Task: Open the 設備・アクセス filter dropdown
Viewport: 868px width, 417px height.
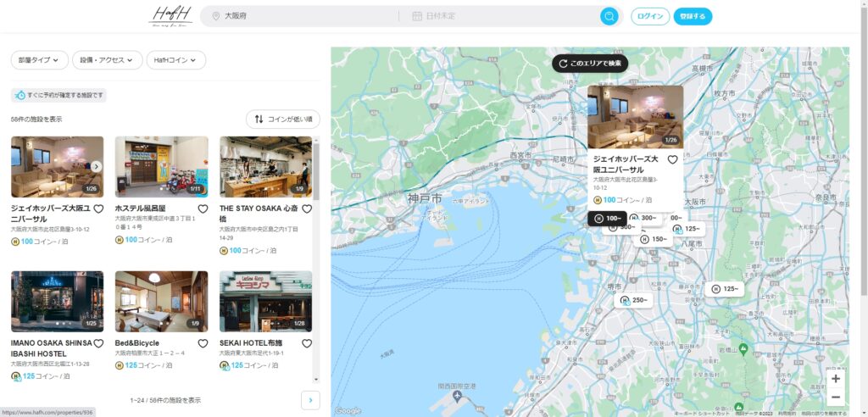Action: coord(108,60)
